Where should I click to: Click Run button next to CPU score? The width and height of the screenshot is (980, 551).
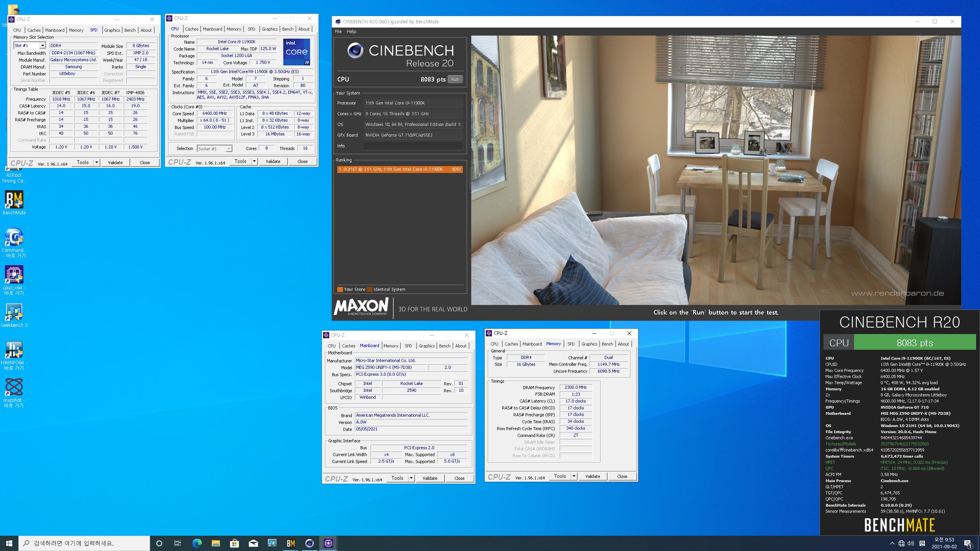coord(455,79)
